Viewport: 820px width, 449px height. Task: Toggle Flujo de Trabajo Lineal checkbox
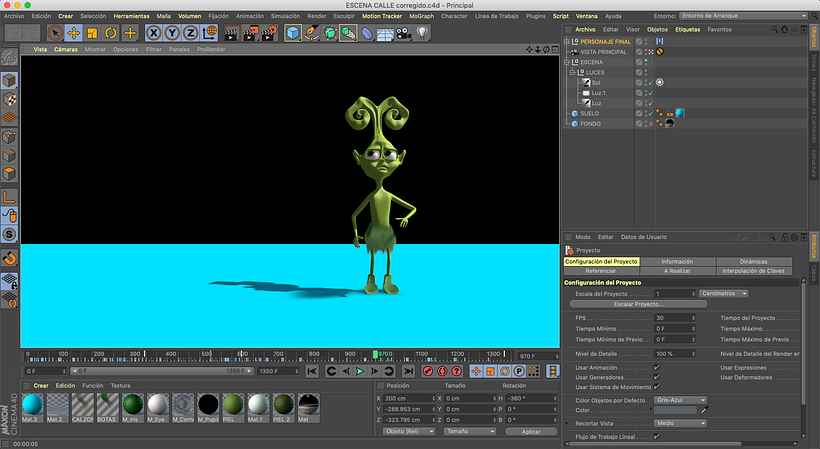656,436
